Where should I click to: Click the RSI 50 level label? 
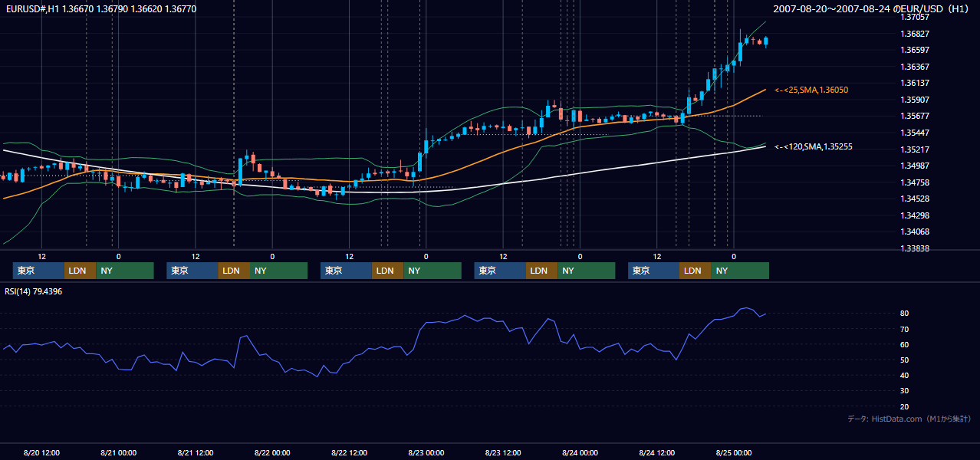904,360
